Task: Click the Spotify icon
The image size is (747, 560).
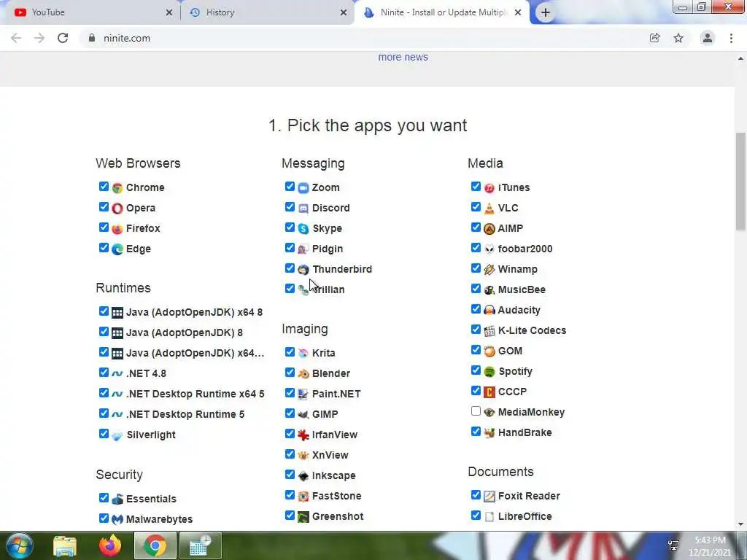Action: pos(489,371)
